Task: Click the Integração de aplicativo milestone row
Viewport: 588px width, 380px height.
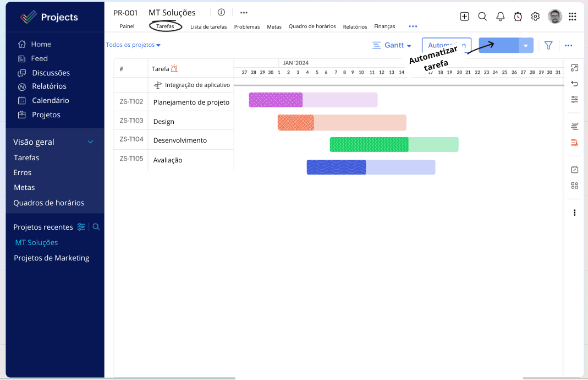Action: [x=192, y=85]
